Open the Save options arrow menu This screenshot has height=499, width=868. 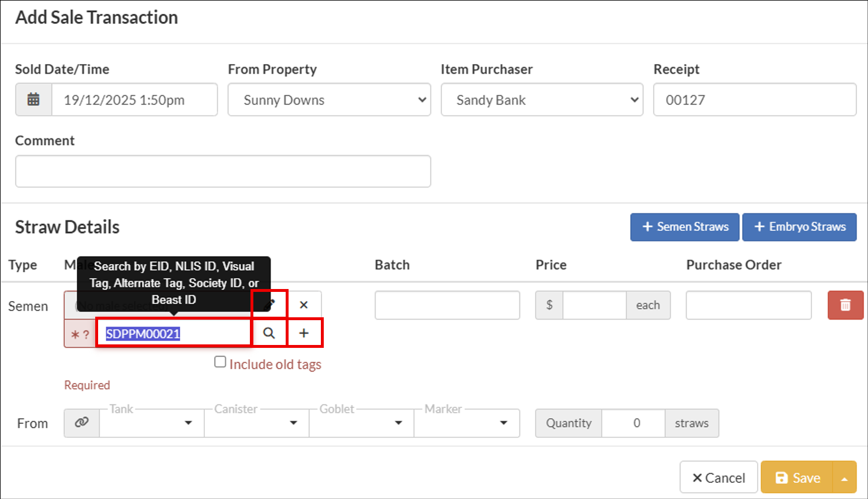[x=844, y=478]
